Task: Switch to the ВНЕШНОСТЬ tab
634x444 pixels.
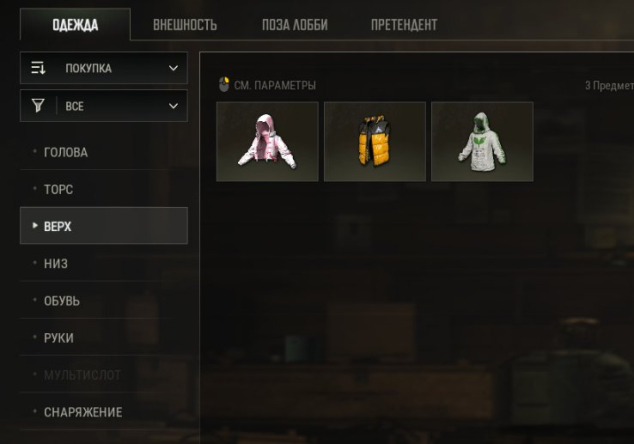Action: [x=185, y=25]
